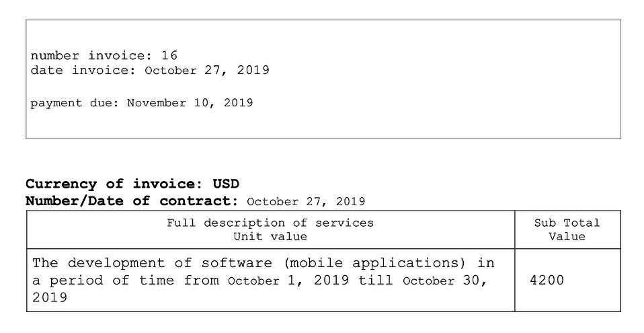Click 'The development of software' description text
Screen dimensions: 644x333
click(152, 263)
